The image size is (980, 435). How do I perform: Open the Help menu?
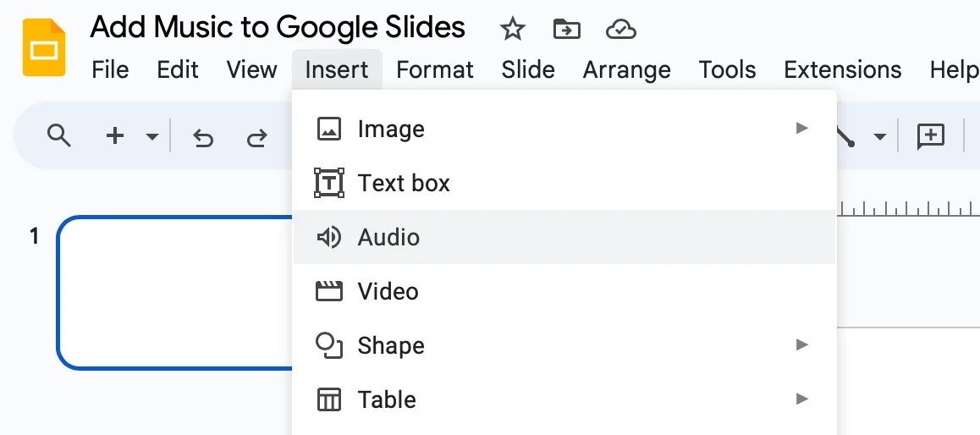(x=955, y=69)
